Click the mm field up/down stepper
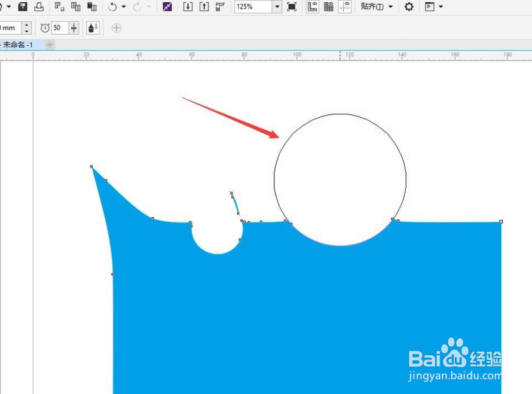Viewport: 532px width, 394px height. tap(26, 28)
